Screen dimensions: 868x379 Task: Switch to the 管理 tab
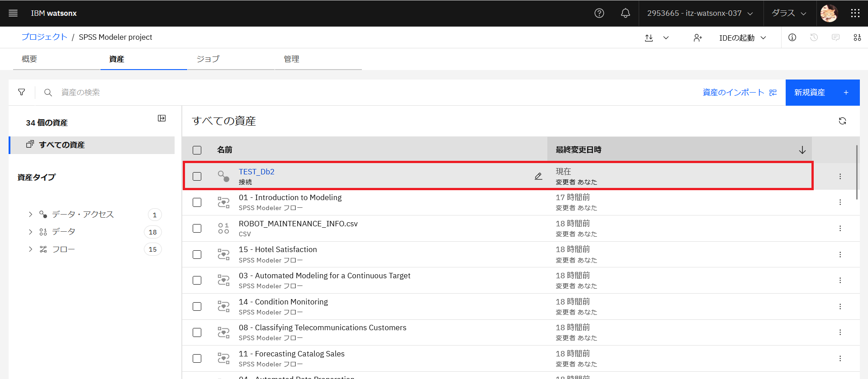coord(318,59)
